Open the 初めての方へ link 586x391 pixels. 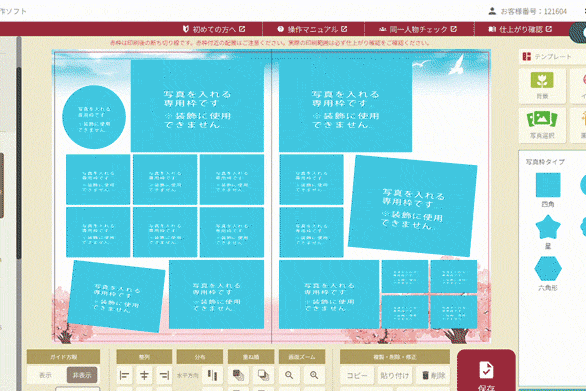pyautogui.click(x=214, y=29)
